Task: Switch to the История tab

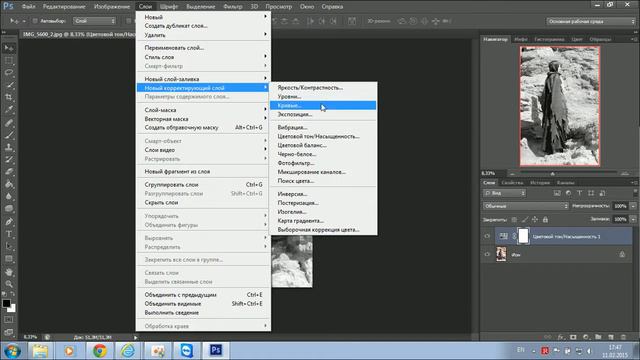Action: tap(540, 182)
